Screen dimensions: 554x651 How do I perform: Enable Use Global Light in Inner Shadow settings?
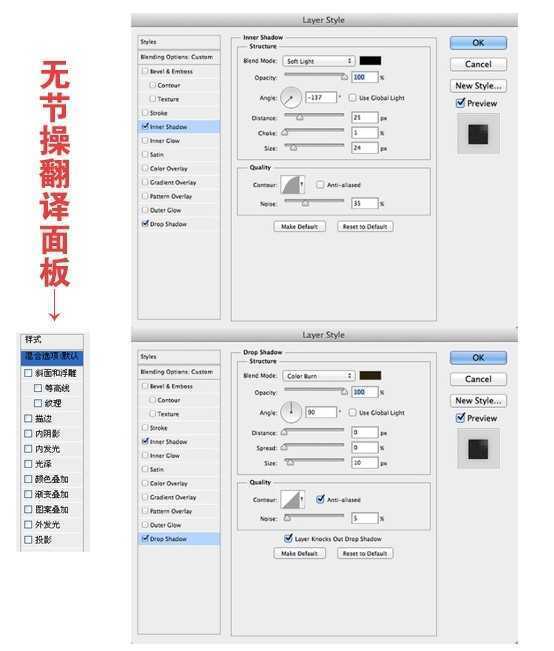353,98
